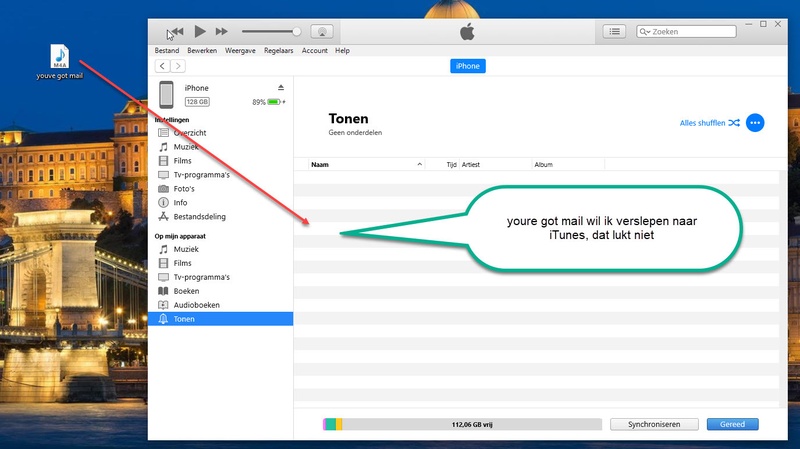Open the Regelaars menu

[x=279, y=51]
